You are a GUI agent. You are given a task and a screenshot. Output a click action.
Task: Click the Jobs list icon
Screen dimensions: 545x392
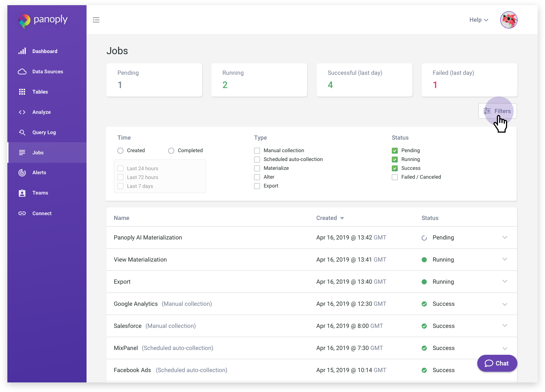[x=22, y=153]
